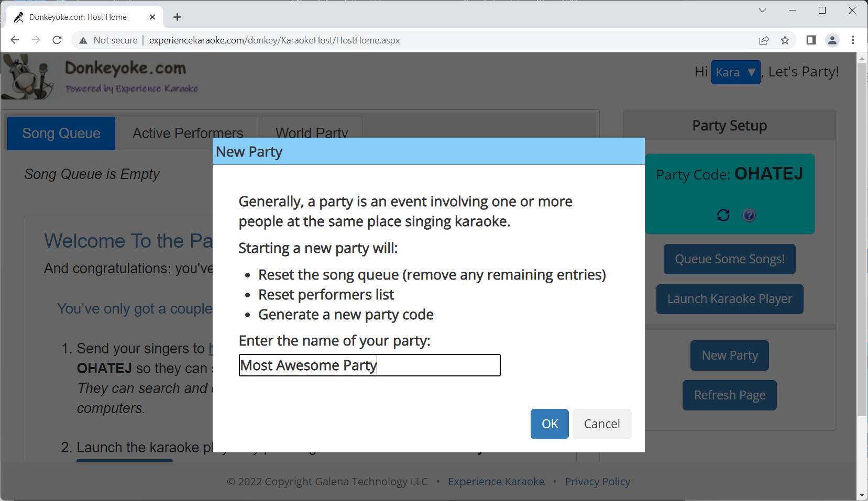
Task: Open the browser profile avatar icon
Action: pos(832,40)
